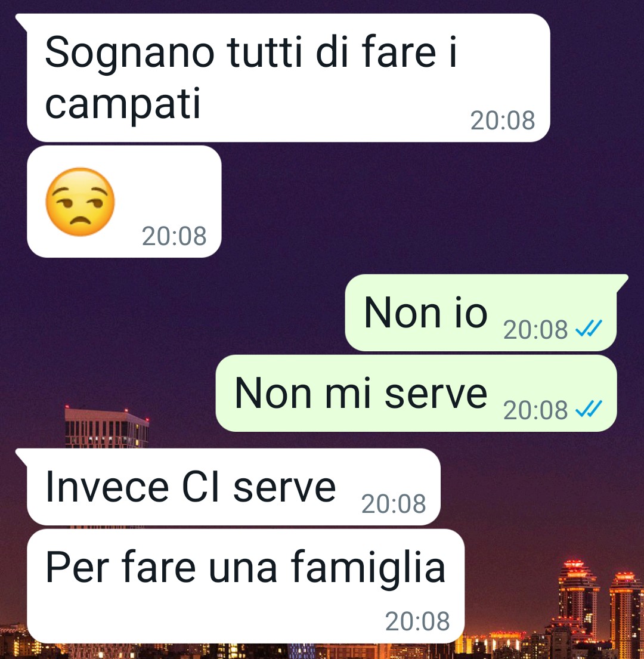The image size is (644, 659).
Task: Tap timestamp of "Non mi serve" message
Action: coord(535,410)
